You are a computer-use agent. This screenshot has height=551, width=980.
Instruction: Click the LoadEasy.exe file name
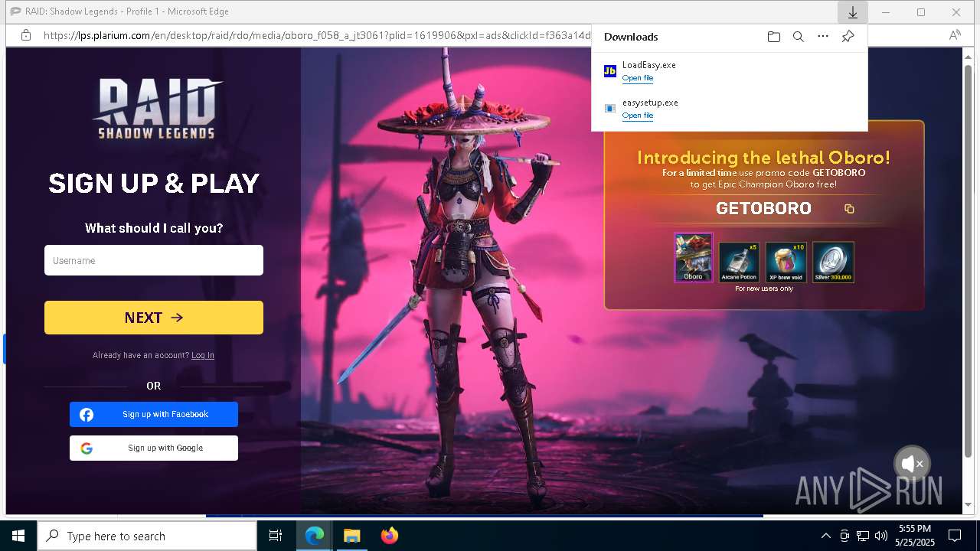[648, 65]
